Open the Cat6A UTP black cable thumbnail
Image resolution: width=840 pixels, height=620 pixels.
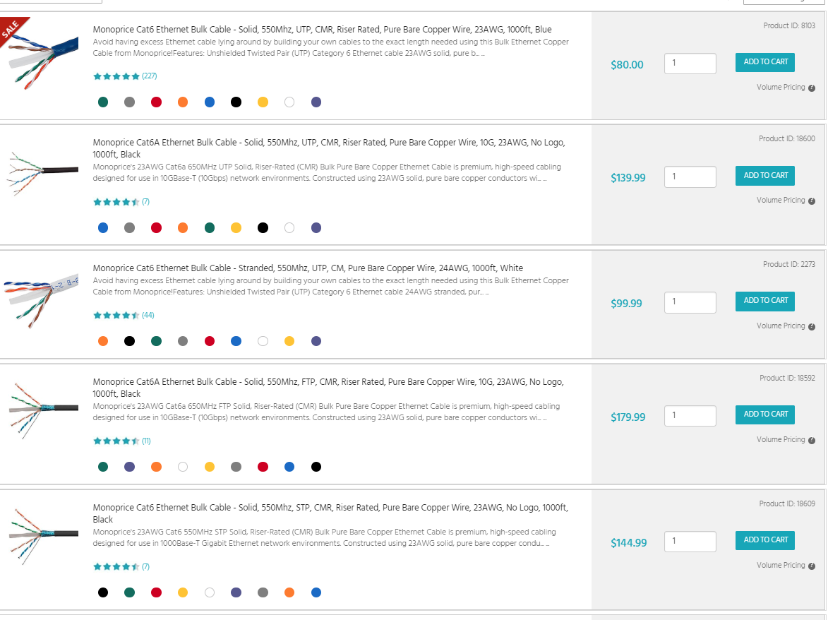click(42, 172)
